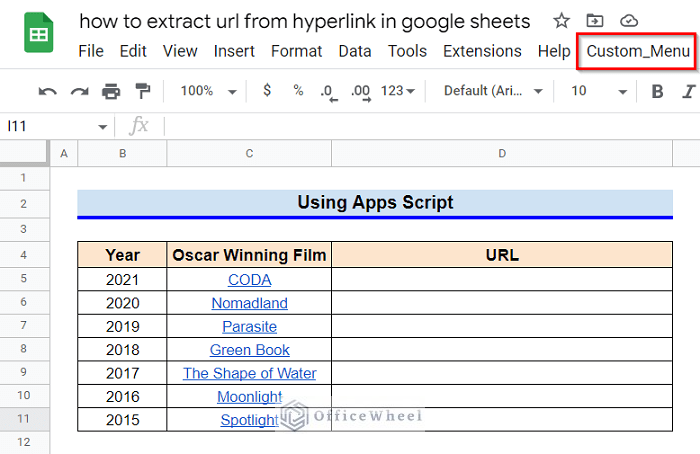The width and height of the screenshot is (700, 454).
Task: Star this spreadsheet
Action: click(561, 21)
